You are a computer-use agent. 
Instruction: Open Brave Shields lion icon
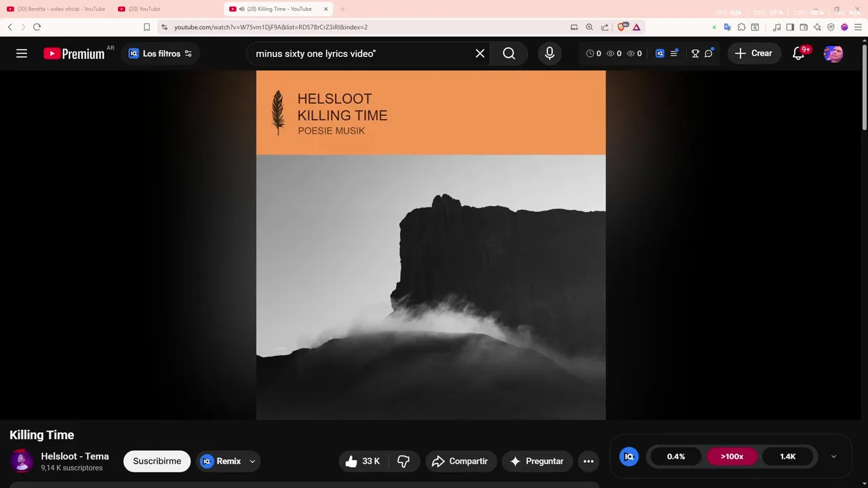coord(623,27)
